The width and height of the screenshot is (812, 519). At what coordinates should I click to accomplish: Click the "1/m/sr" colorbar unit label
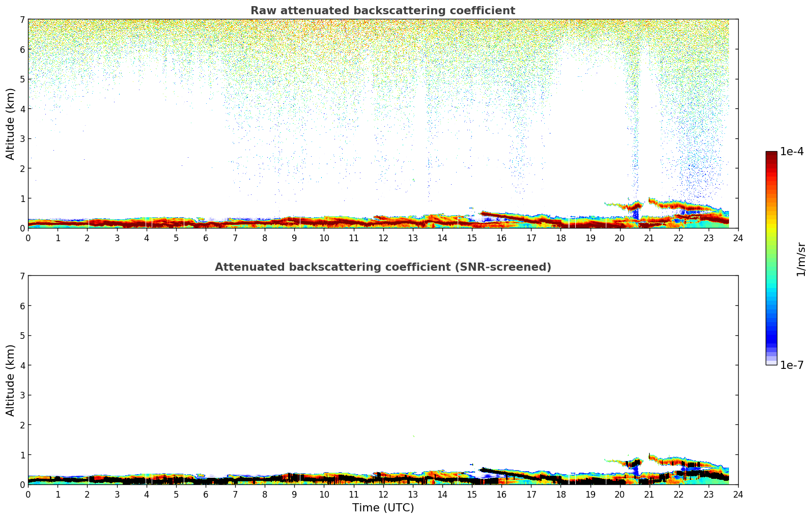point(801,258)
